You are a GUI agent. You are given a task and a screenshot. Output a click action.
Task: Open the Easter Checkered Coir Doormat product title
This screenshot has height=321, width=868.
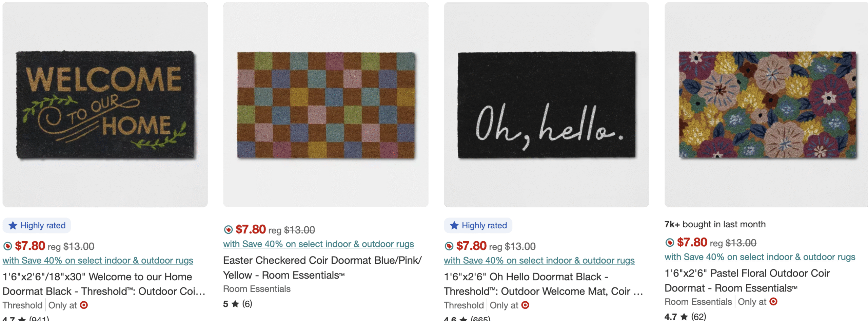[x=321, y=267]
